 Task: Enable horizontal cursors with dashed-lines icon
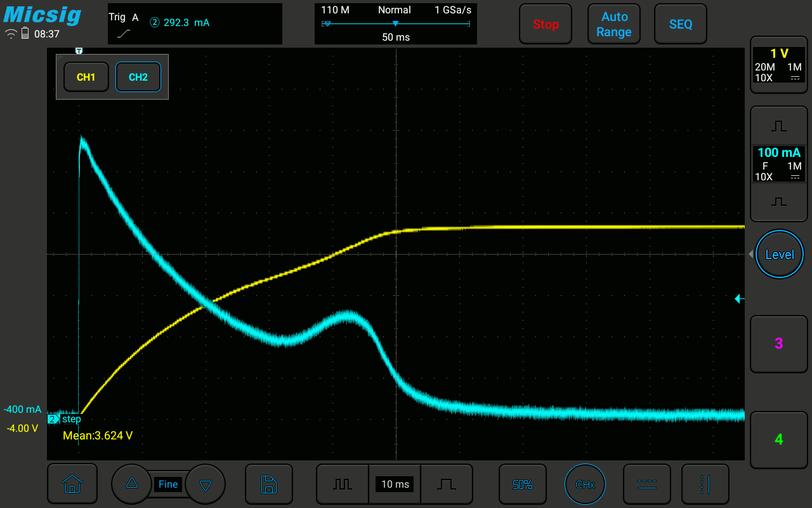[x=646, y=484]
